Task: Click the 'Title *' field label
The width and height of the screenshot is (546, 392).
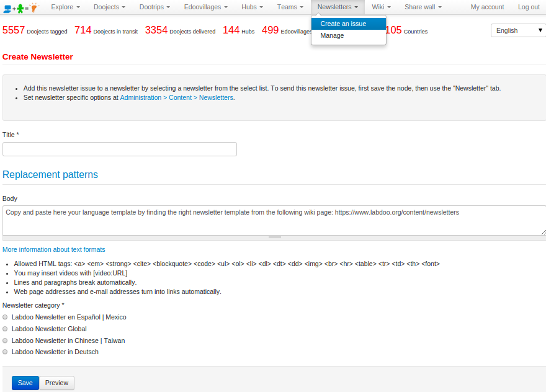Action: 11,135
